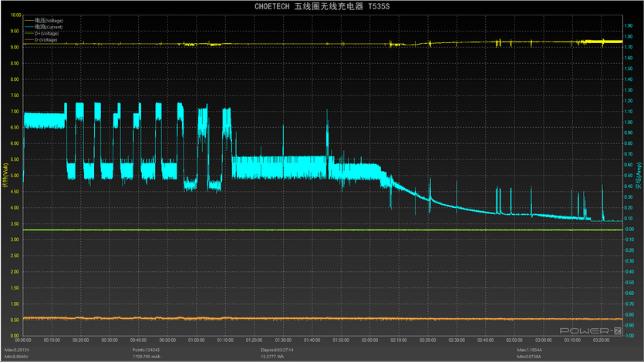Select the Elapsed:03:27:14 status value
This screenshot has width=644, height=362.
pos(277,350)
